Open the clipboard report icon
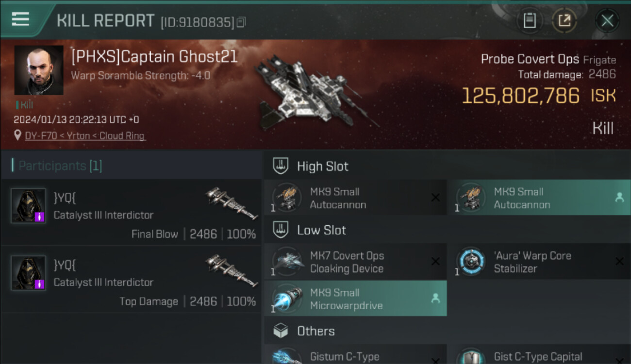Screen dimensions: 631x364 point(529,20)
